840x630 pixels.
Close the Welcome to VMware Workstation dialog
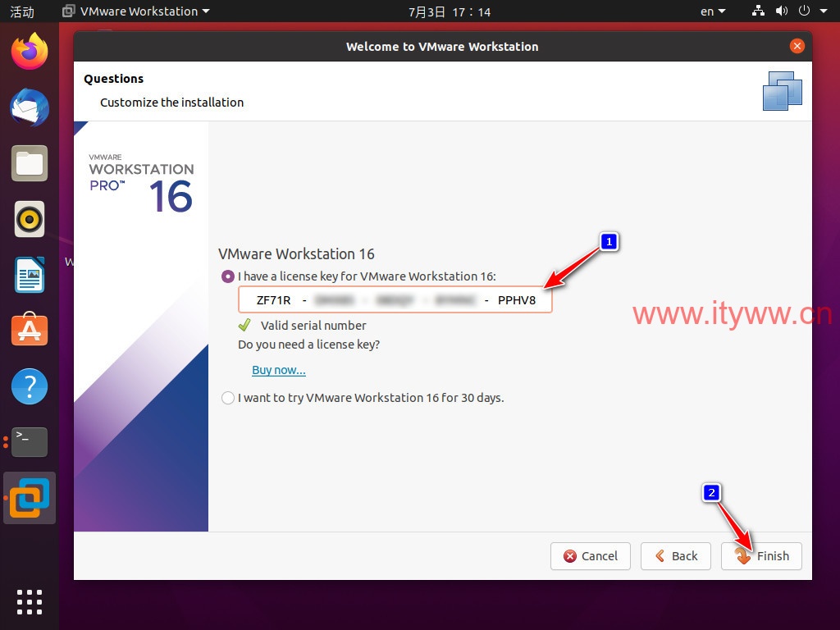pos(797,46)
